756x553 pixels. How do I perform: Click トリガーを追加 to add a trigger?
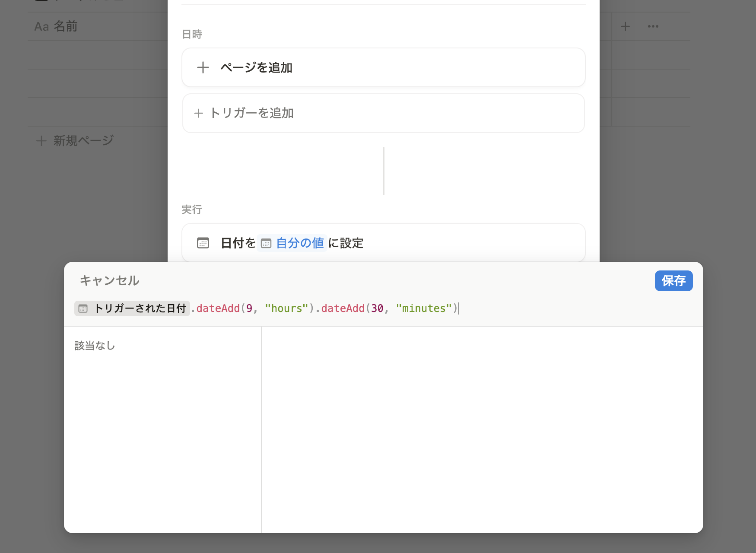384,113
